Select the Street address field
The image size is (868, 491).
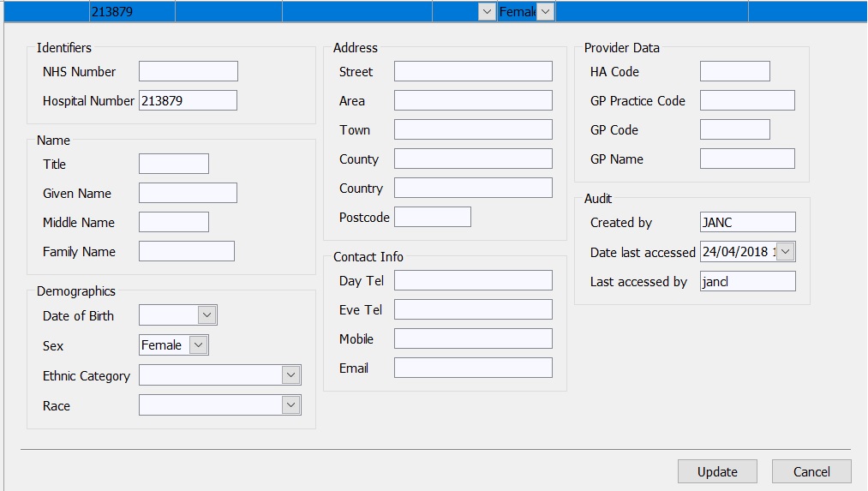(x=473, y=71)
